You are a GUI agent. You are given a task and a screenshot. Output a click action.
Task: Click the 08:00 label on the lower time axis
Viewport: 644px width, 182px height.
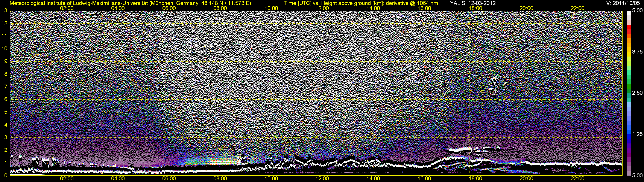click(220, 179)
